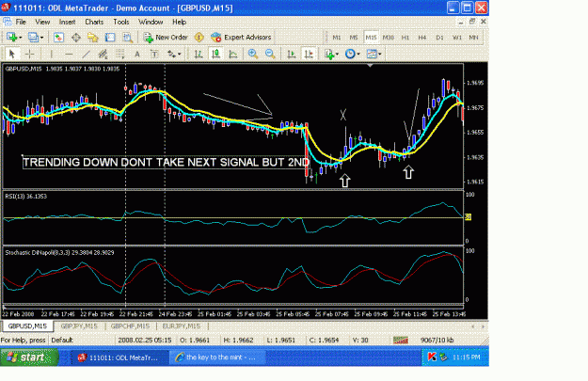This screenshot has height=381, width=588.
Task: Select the text label 'T' tool
Action: point(154,54)
